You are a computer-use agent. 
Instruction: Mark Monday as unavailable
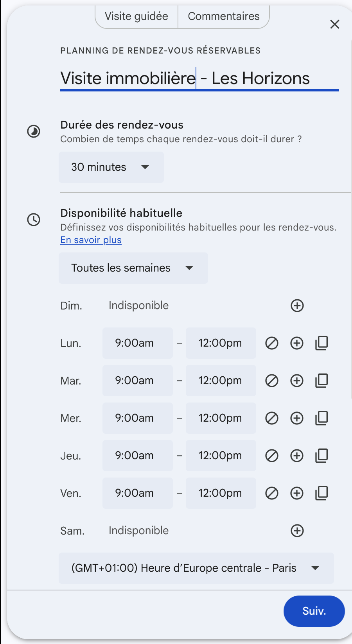[272, 343]
